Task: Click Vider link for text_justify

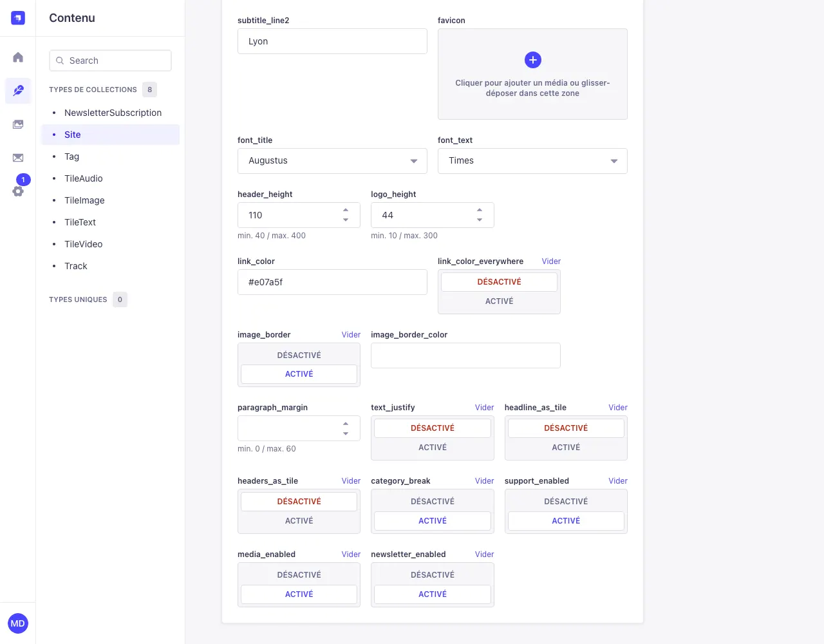Action: point(484,408)
